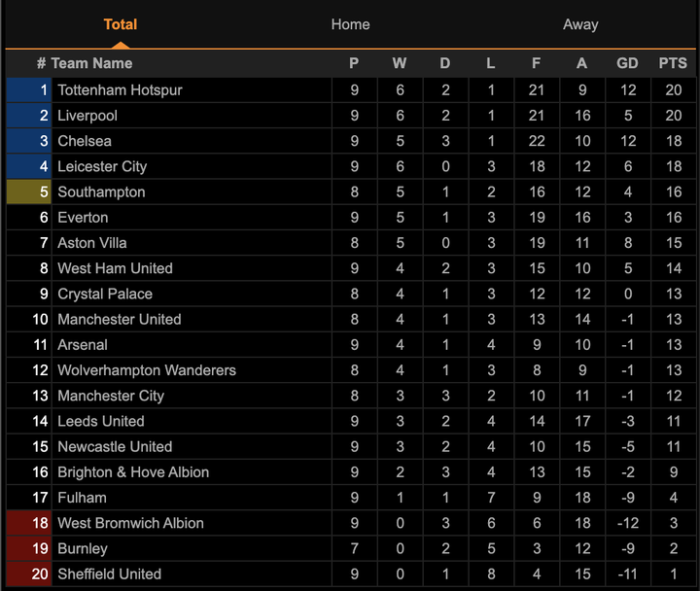Screen dimensions: 700x591
Task: Sort table by PTS column header
Action: click(x=673, y=63)
